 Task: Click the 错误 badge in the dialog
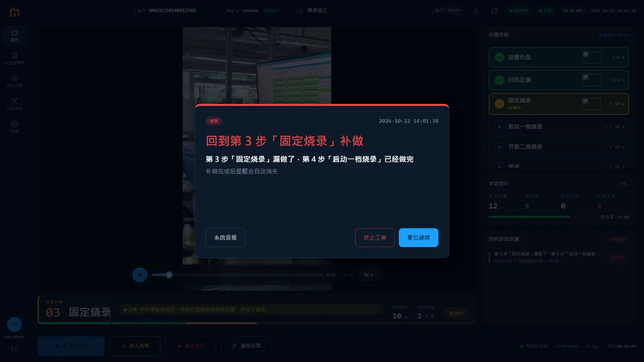(x=214, y=121)
